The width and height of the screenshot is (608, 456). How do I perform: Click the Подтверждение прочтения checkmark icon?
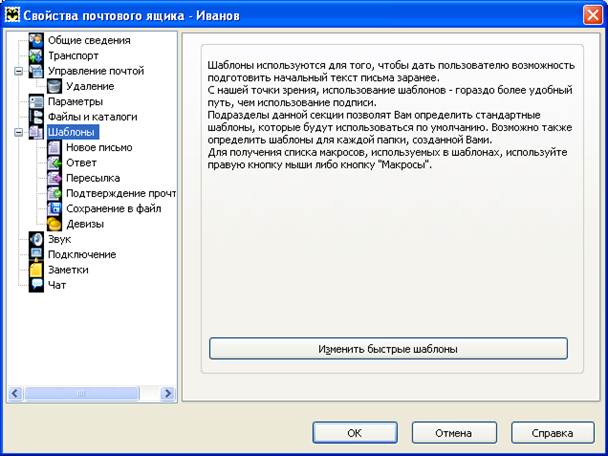[x=54, y=193]
